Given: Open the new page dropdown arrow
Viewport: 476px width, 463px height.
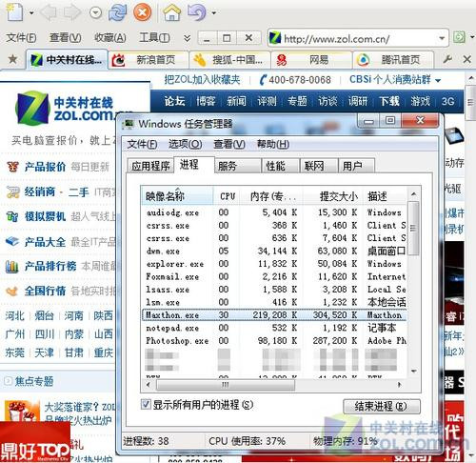Looking at the screenshot, I should [31, 13].
